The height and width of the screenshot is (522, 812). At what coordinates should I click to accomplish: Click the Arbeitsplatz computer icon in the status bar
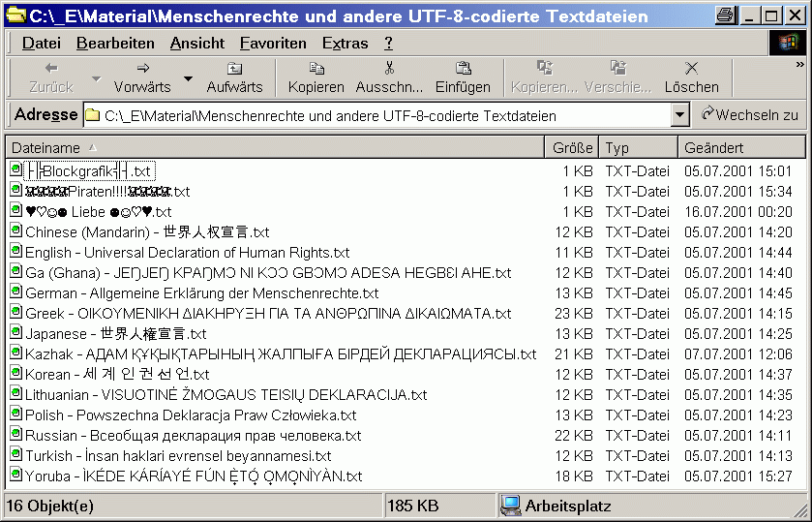click(x=511, y=506)
